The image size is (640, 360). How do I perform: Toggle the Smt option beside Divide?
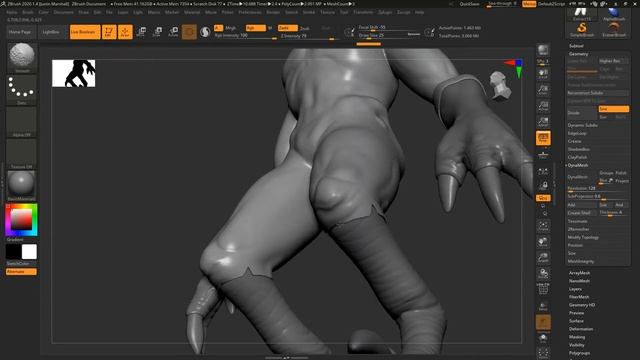point(613,109)
